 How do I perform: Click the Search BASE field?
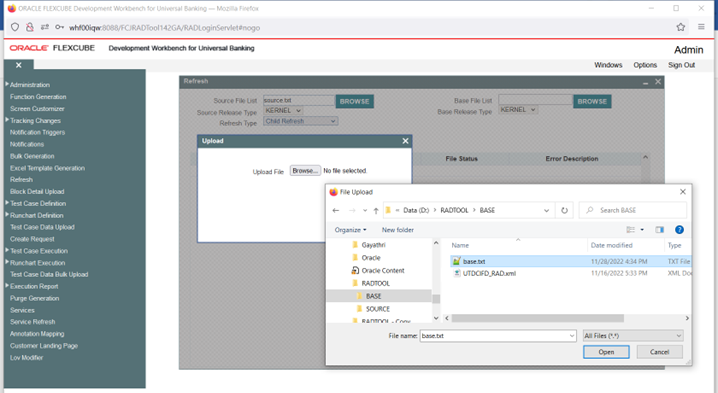point(633,210)
